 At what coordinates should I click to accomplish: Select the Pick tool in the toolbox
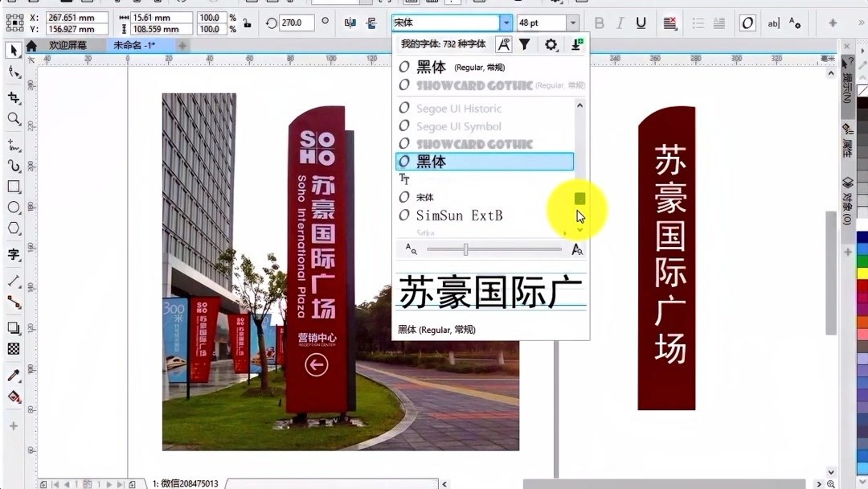tap(12, 51)
